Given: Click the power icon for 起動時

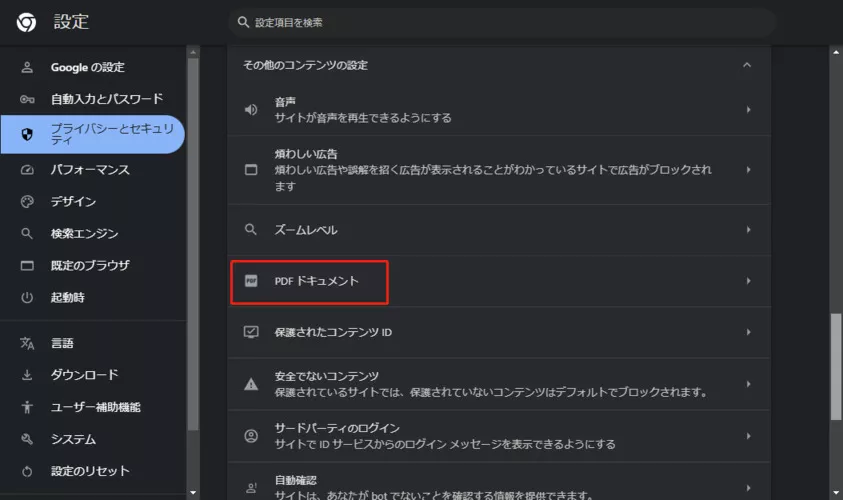Looking at the screenshot, I should coord(27,297).
